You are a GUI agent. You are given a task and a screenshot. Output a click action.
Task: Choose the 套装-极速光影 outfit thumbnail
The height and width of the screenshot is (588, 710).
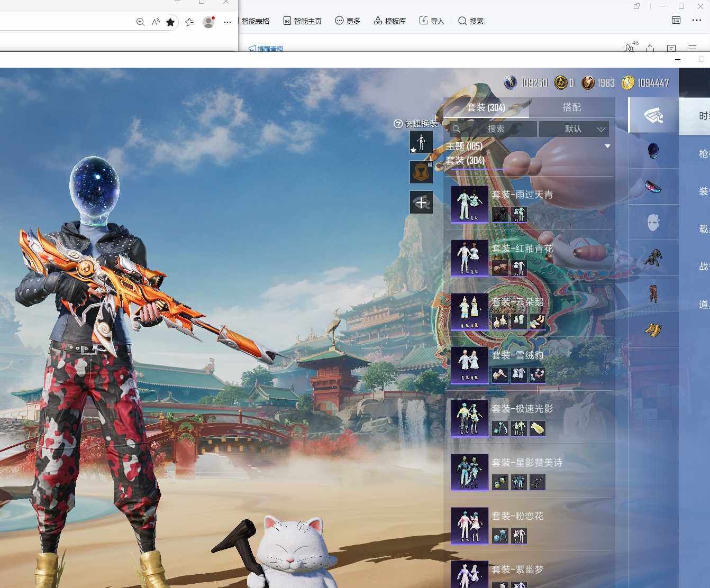[x=469, y=418]
